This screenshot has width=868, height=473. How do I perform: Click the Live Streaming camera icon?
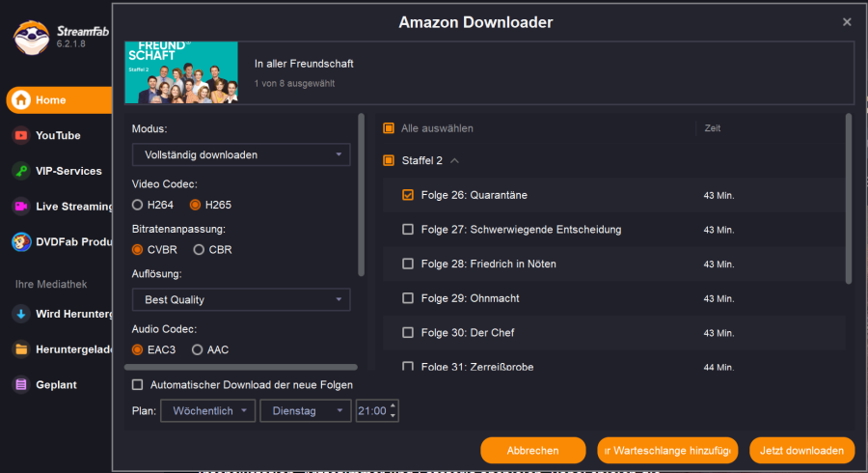(x=21, y=207)
